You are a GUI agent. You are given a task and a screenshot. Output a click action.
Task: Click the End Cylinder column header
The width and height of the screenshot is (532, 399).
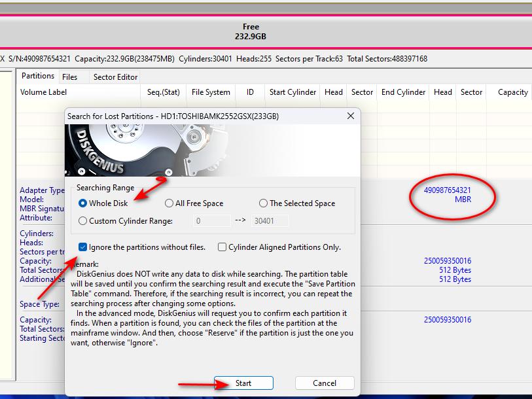pos(403,92)
